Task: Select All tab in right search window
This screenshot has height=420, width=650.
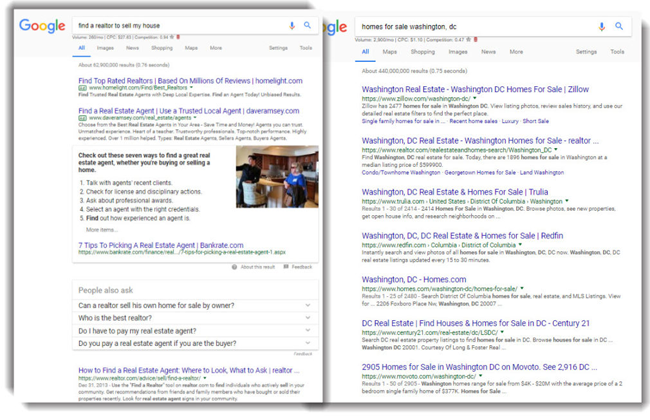Action: 365,52
